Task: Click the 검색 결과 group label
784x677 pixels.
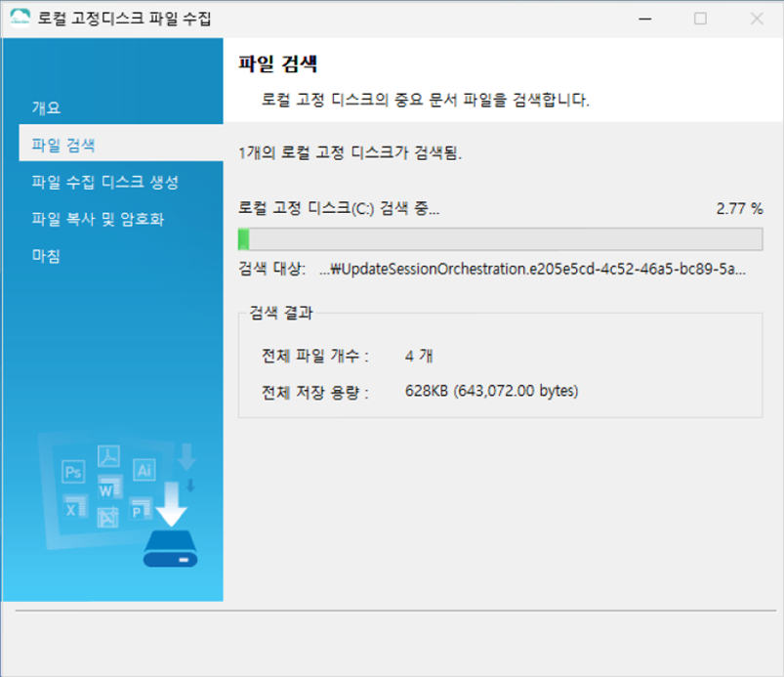Action: pos(281,313)
